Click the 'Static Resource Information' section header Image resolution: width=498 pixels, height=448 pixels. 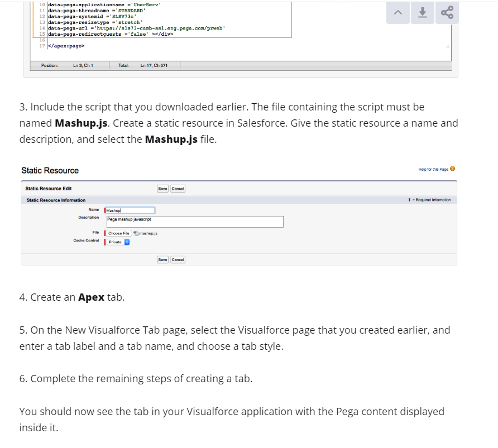pyautogui.click(x=56, y=200)
